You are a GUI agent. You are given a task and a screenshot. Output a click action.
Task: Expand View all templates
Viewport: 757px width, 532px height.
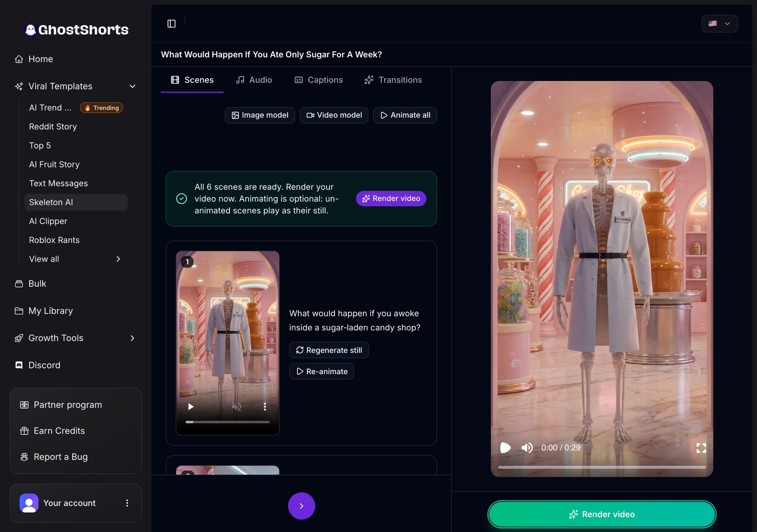pos(75,259)
